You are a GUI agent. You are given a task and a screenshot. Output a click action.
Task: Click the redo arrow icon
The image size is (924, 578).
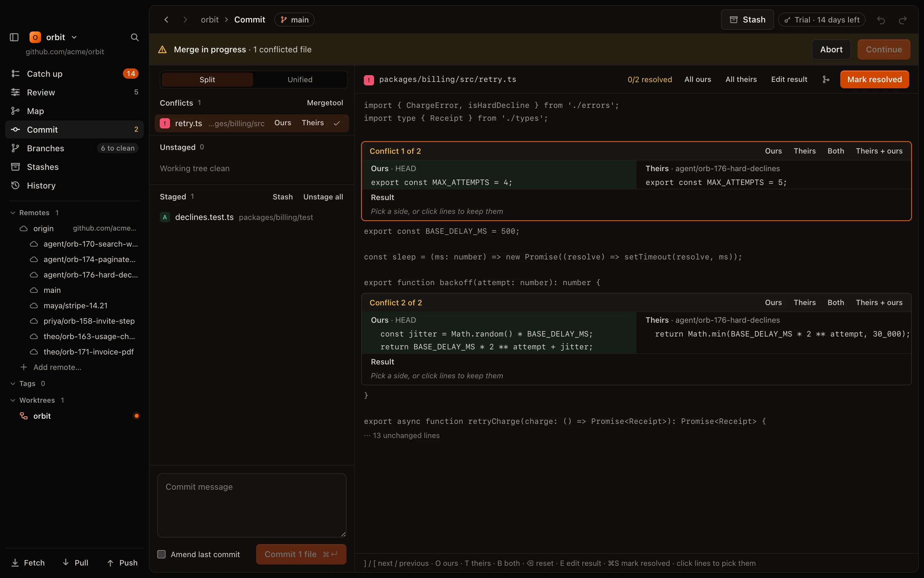[903, 20]
